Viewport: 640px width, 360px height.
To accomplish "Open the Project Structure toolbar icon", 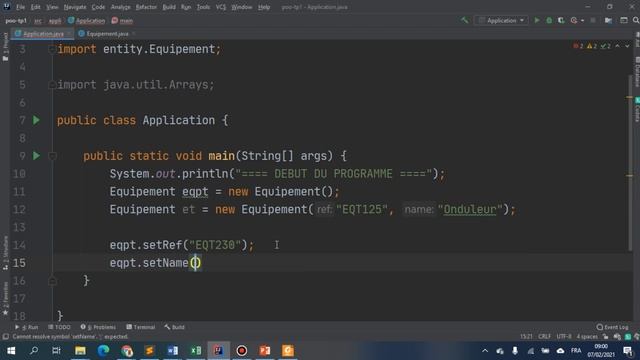I will [609, 20].
